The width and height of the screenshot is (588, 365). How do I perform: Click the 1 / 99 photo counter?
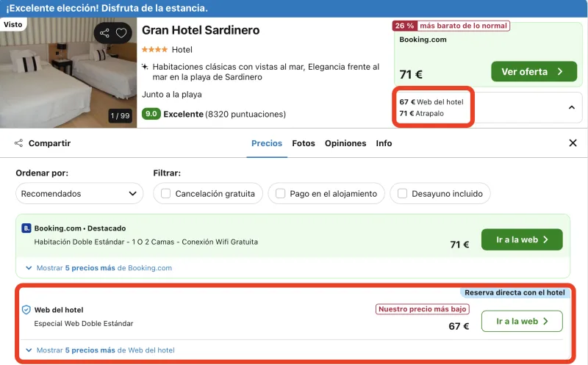pyautogui.click(x=120, y=115)
